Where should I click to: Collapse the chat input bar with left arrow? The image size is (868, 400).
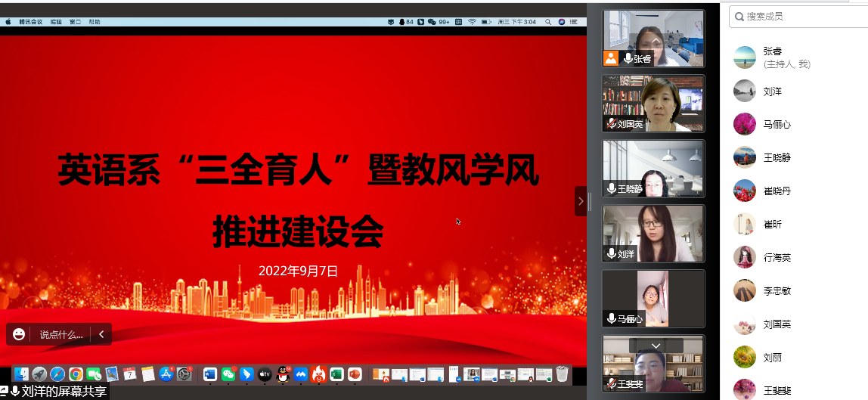pos(101,334)
